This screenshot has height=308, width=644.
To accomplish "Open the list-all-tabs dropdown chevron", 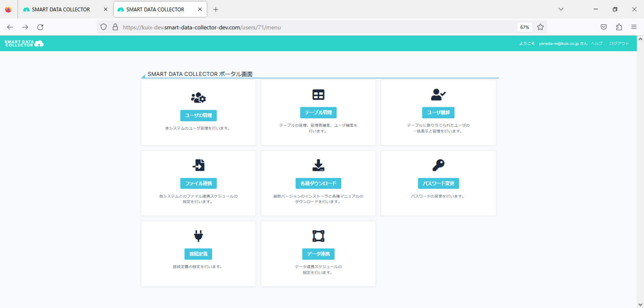I will coord(561,9).
